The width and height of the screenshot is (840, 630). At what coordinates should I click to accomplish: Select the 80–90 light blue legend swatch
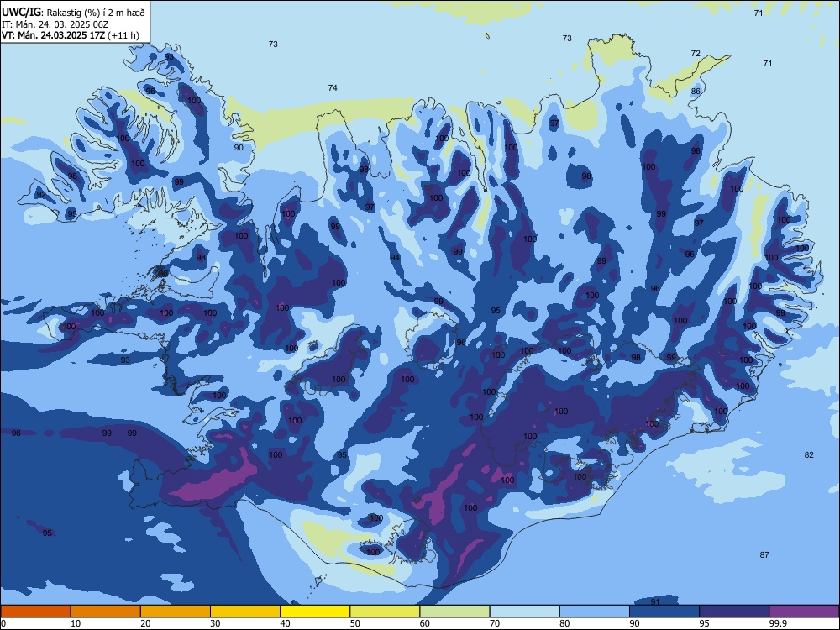point(595,612)
